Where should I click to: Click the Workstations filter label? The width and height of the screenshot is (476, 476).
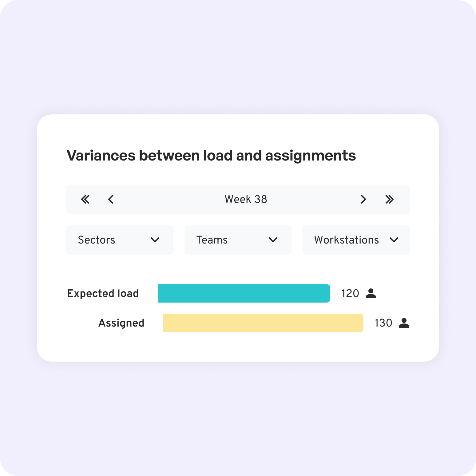[x=347, y=240]
